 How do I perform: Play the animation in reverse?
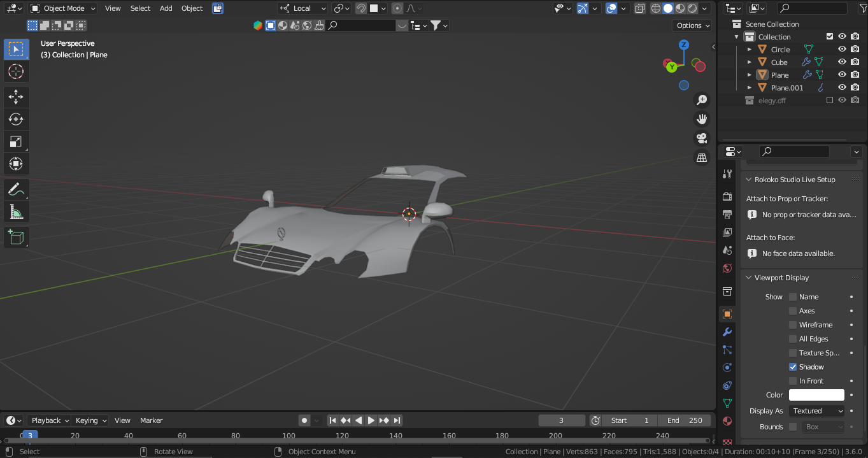click(x=359, y=420)
